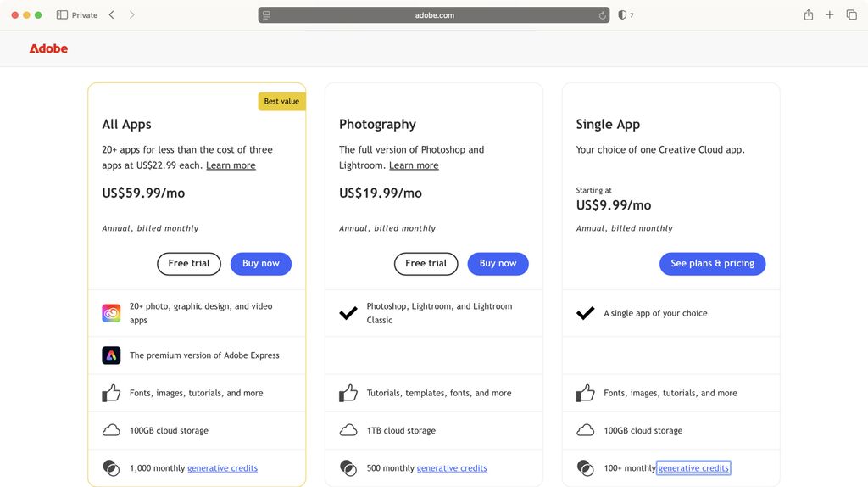
Task: Start the Photography free trial
Action: [x=426, y=264]
